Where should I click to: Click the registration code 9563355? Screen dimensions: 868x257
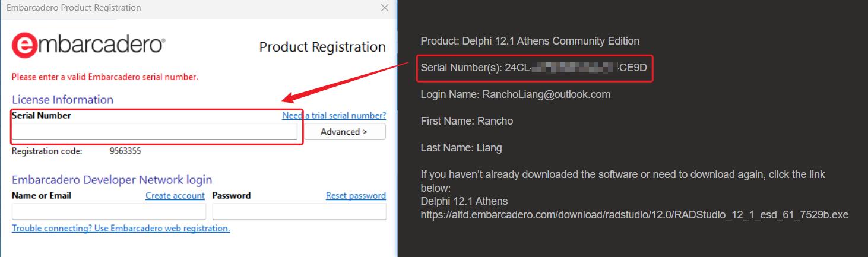pyautogui.click(x=125, y=151)
